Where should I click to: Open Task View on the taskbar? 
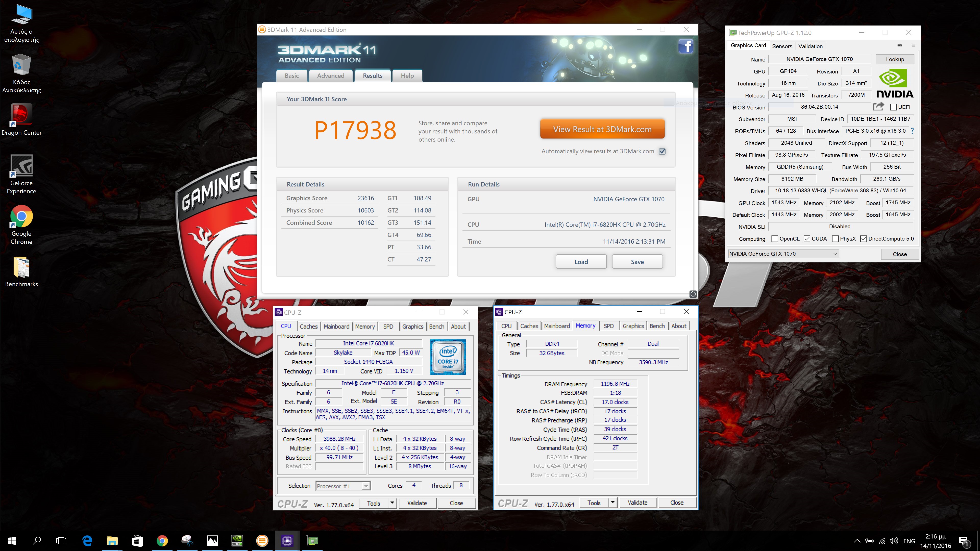61,541
